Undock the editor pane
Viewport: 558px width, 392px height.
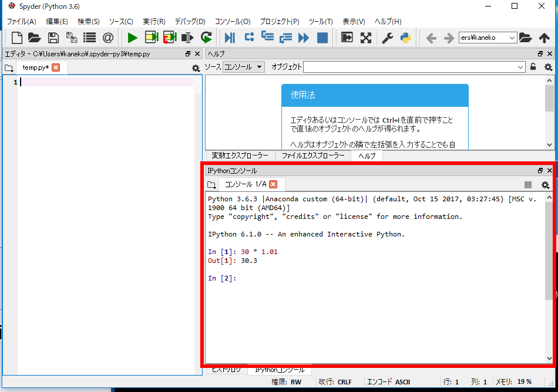tap(188, 53)
